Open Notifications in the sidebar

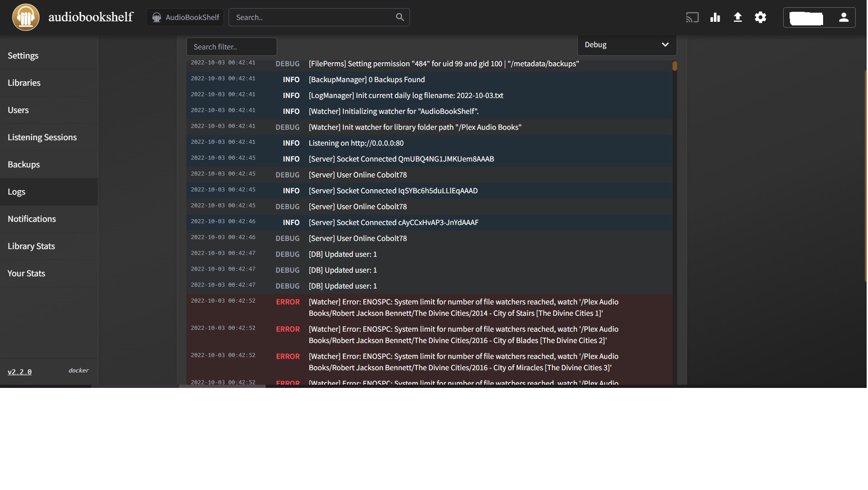pos(49,219)
